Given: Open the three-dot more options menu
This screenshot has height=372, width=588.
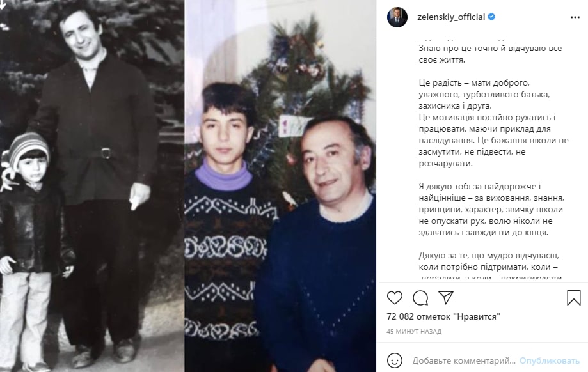Looking at the screenshot, I should pos(575,17).
